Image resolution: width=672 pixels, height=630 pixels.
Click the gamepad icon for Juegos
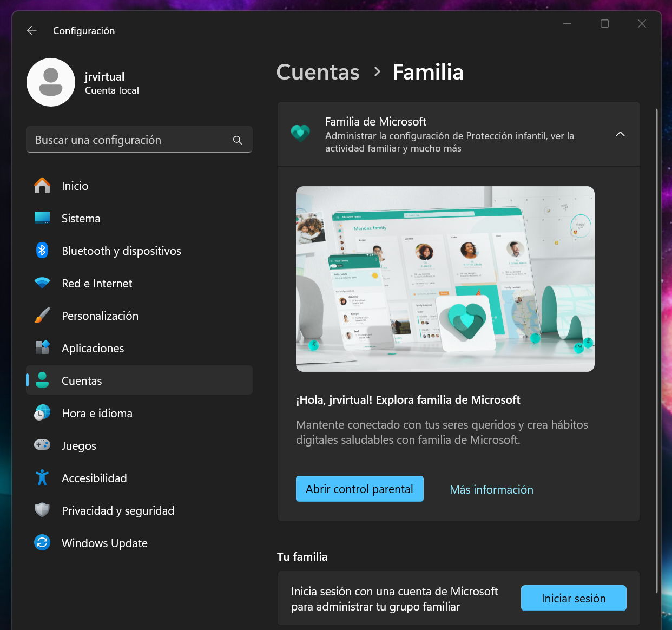42,445
